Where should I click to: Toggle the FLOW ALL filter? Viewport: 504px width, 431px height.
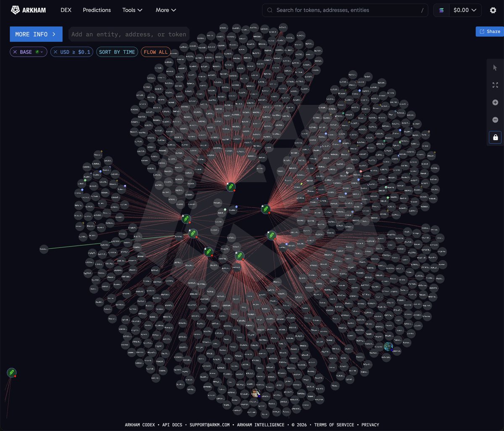coord(156,52)
